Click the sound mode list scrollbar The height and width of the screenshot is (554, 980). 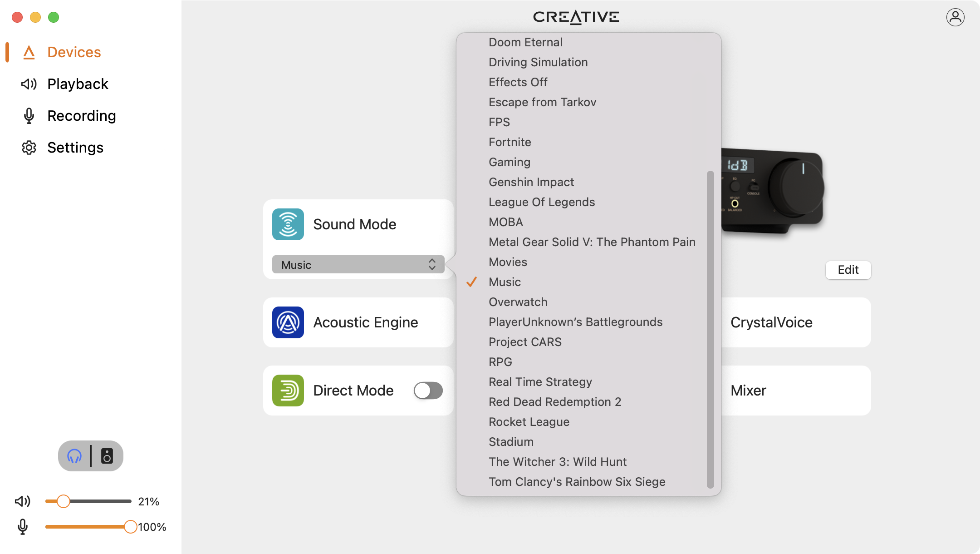pos(710,329)
